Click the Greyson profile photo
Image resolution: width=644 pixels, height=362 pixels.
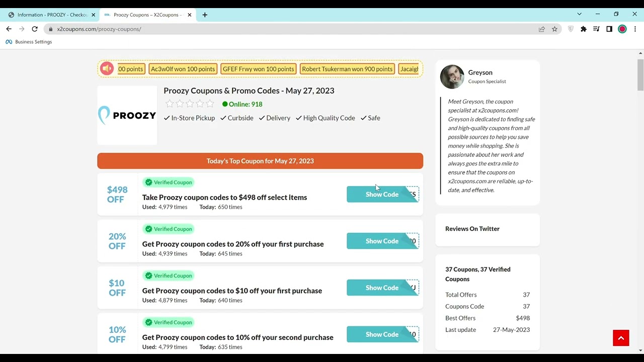pyautogui.click(x=452, y=76)
